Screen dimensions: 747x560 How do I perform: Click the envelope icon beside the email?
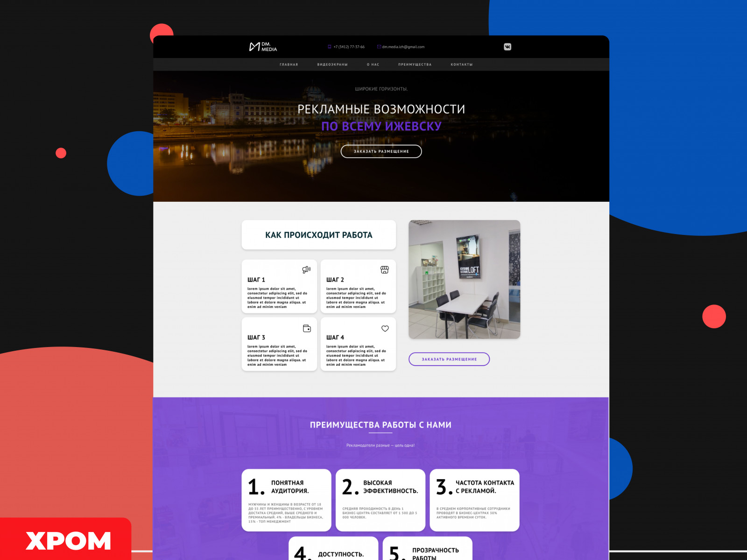pos(379,47)
